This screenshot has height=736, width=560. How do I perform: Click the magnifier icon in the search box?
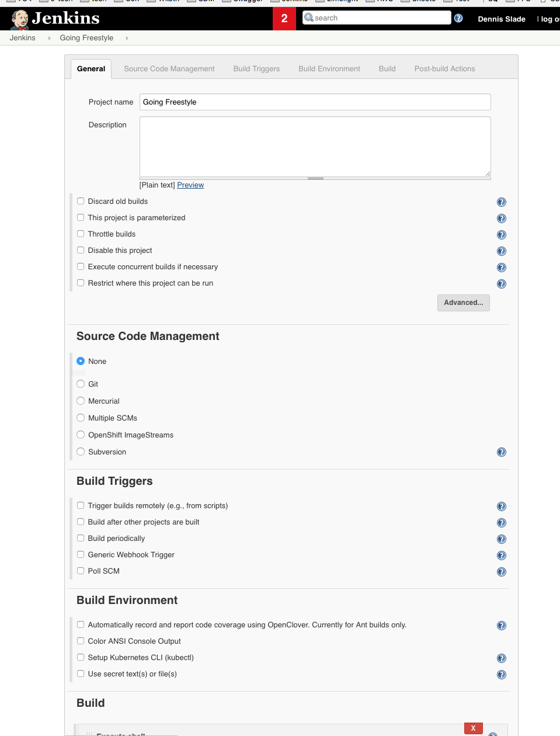coord(309,18)
